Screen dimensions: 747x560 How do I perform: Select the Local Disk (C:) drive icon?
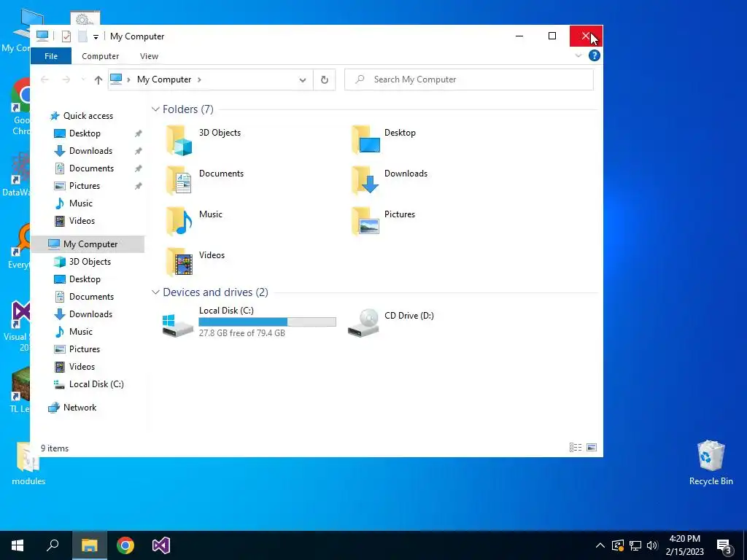pos(178,324)
